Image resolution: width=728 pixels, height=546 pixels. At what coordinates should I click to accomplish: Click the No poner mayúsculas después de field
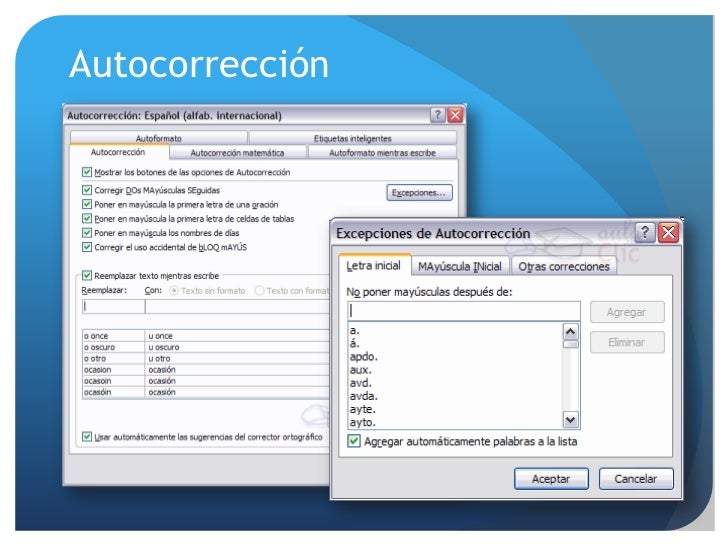coord(463,311)
